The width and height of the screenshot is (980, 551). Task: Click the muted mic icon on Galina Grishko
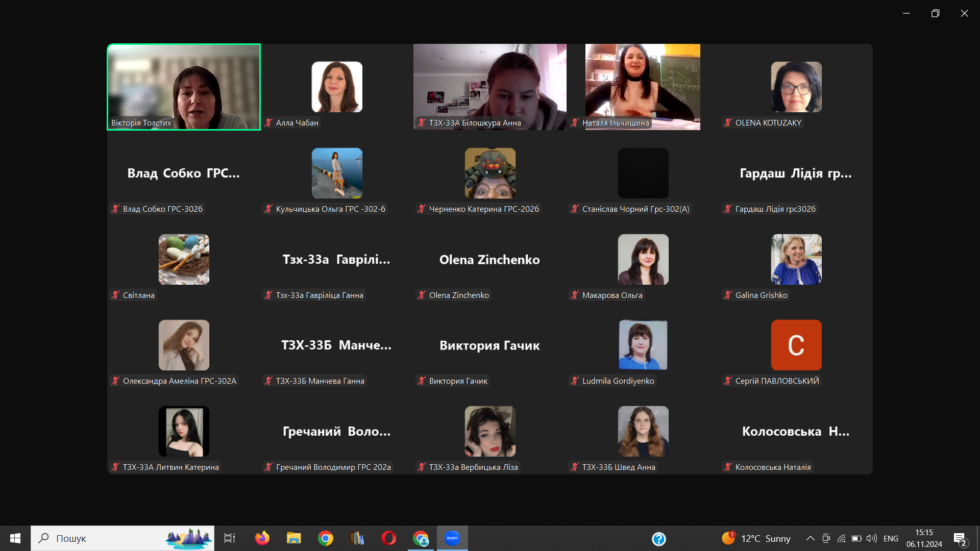click(x=728, y=295)
